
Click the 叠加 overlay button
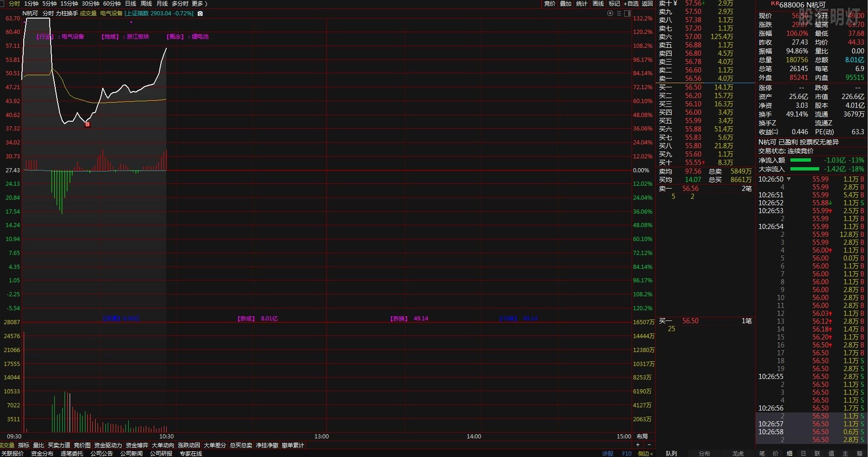coord(566,3)
